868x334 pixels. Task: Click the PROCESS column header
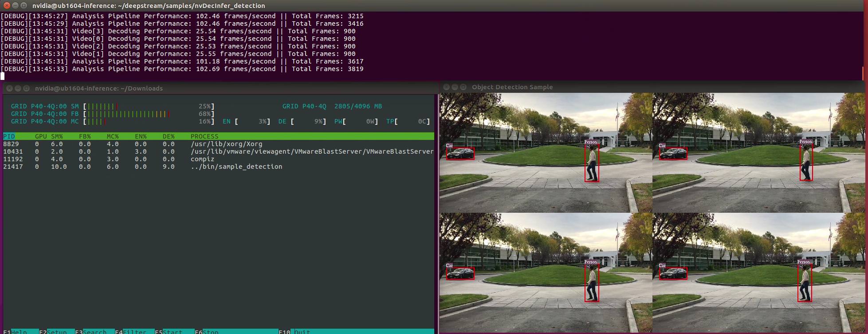coord(204,136)
